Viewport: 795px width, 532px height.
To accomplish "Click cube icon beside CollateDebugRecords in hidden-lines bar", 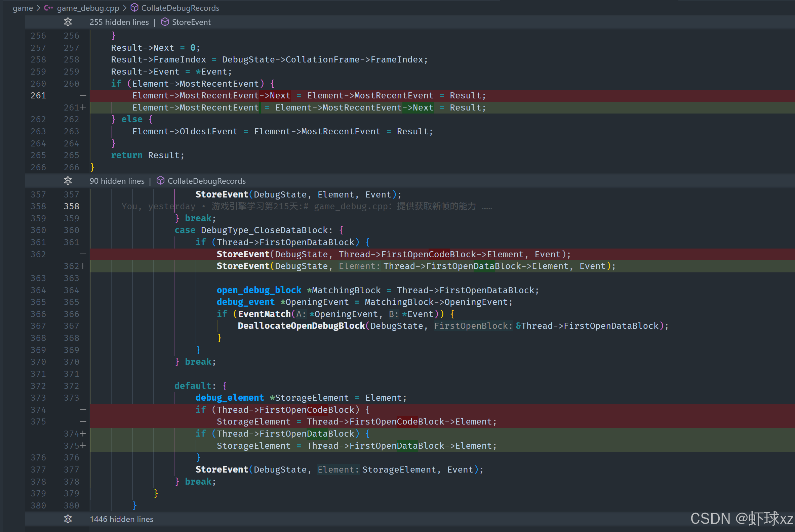I will [x=161, y=181].
